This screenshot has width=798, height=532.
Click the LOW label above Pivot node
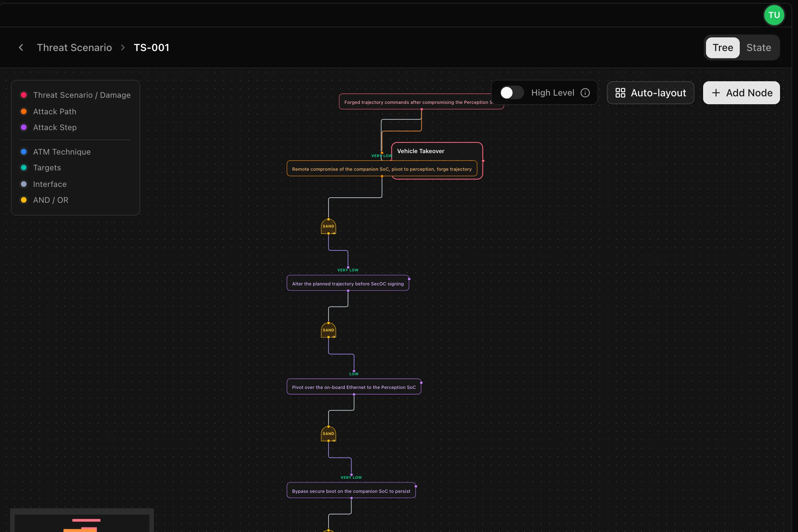pos(354,374)
